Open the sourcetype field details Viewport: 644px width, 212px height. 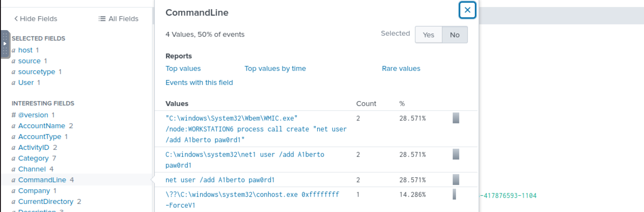point(37,72)
